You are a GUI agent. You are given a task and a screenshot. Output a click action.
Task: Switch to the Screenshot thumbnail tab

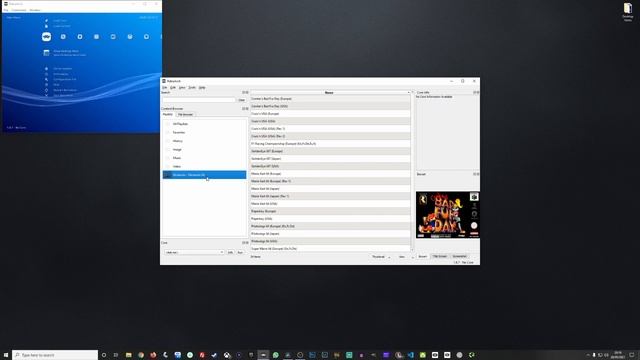coord(459,256)
